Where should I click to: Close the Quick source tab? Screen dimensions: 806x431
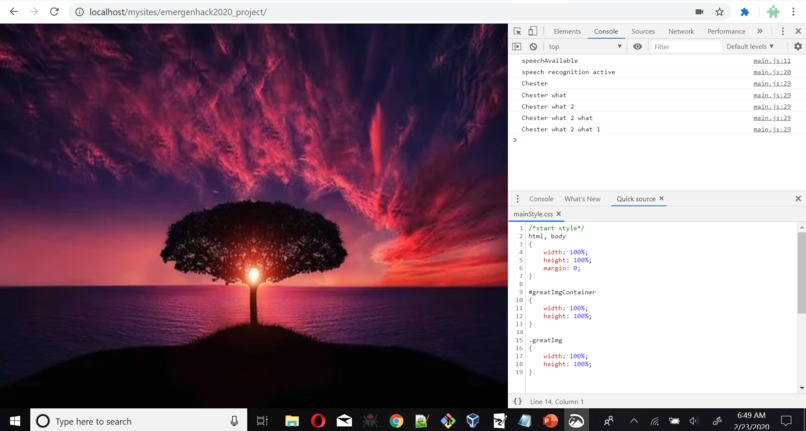click(662, 199)
